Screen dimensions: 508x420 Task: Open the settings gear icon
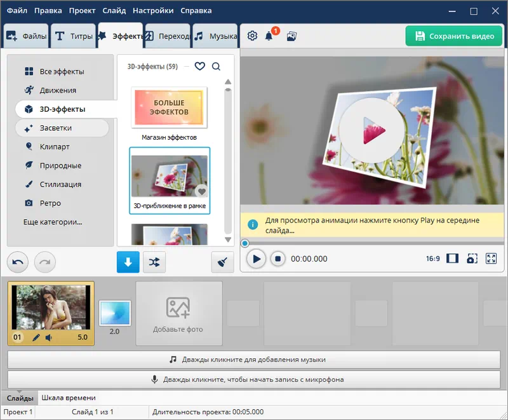coord(252,36)
